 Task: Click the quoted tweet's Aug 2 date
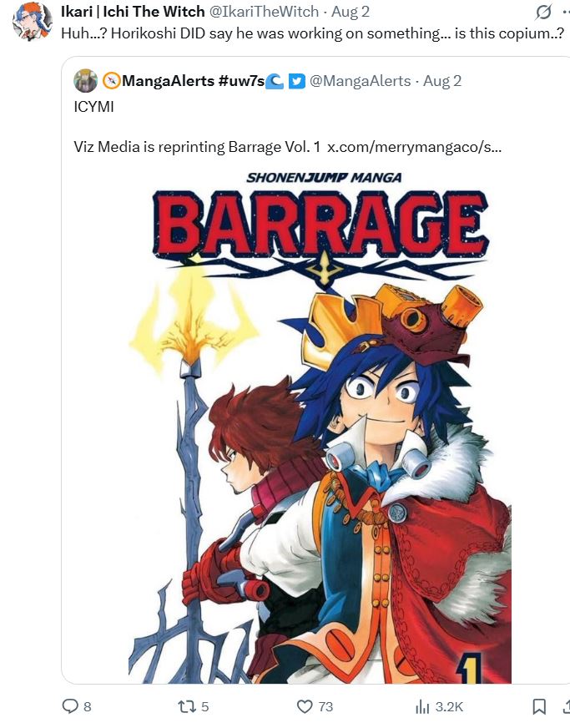pyautogui.click(x=441, y=81)
